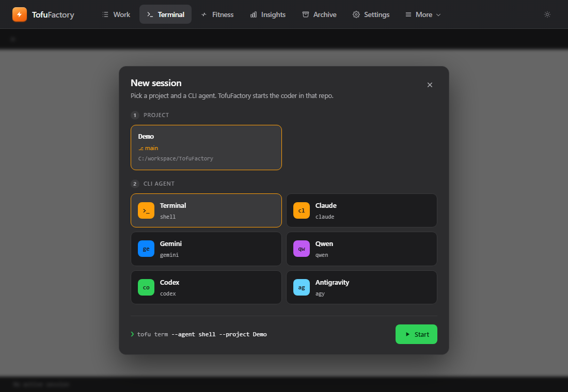Screen dimensions: 568x392
Task: Click the tofu term command preview text
Action: [x=202, y=334]
